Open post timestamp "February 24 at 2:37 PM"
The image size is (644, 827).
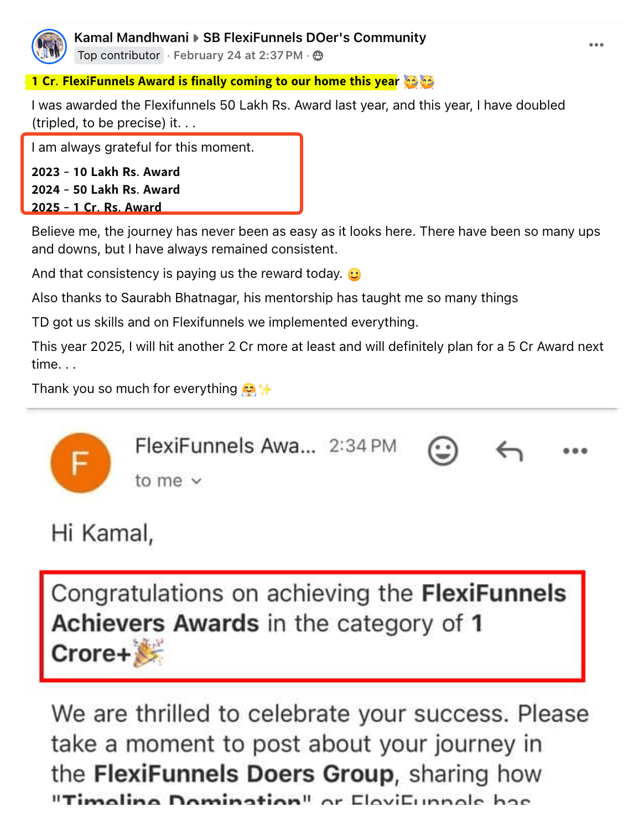click(x=238, y=55)
